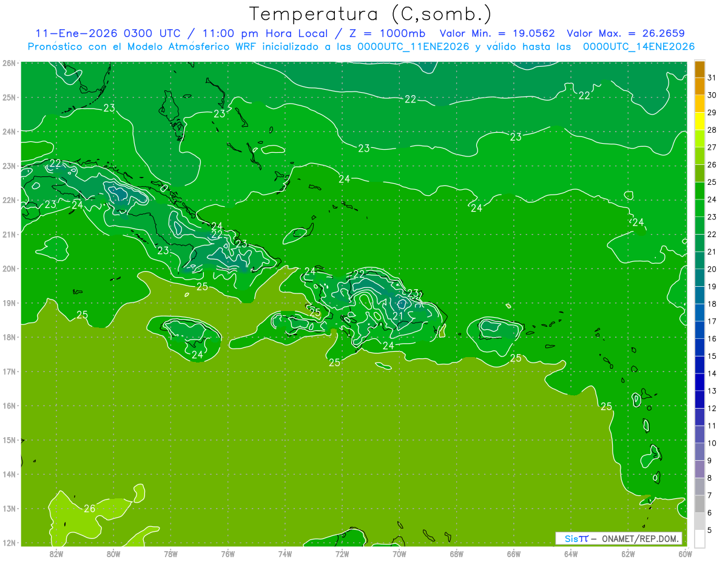Click the 'Temperatura (C,somb.)' chart title
The height and width of the screenshot is (562, 728).
tap(370, 14)
